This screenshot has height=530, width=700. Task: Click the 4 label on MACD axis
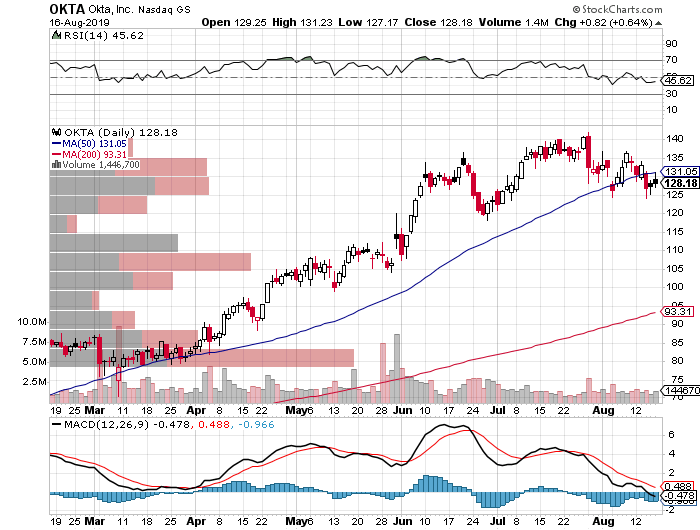[x=671, y=454]
